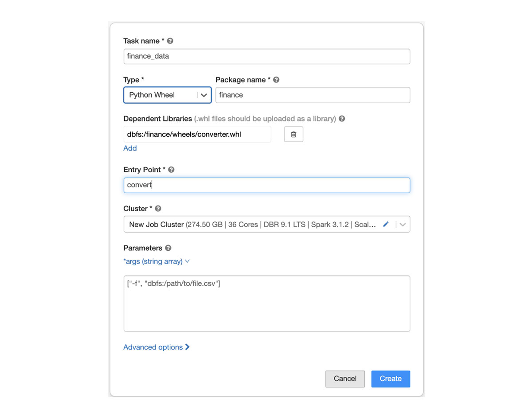Image resolution: width=532 pixels, height=419 pixels.
Task: Click the Create button
Action: [391, 379]
